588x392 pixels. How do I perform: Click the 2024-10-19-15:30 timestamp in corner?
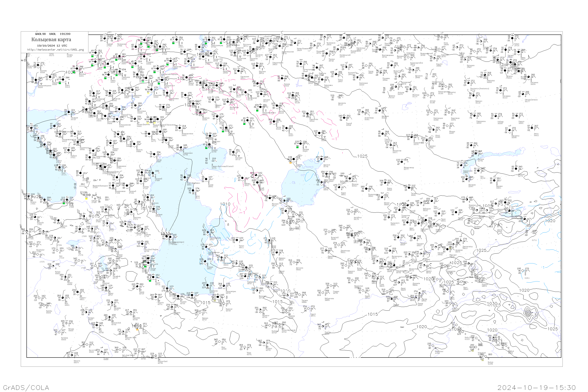(x=537, y=387)
